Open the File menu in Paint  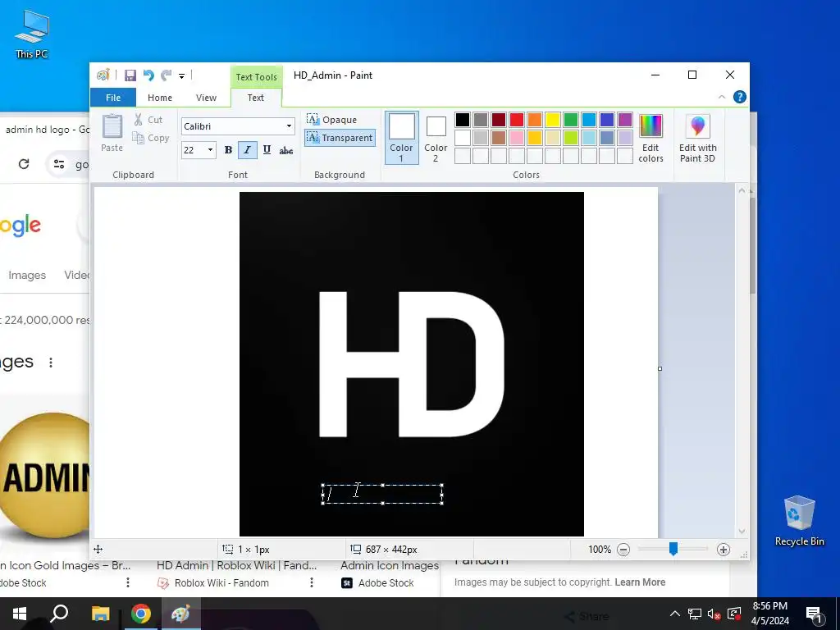(x=113, y=98)
